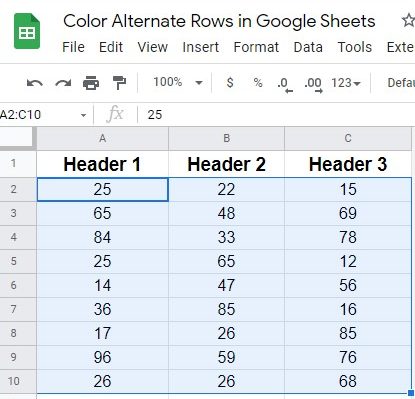Open the font dropdown
This screenshot has width=415, height=399.
(x=401, y=83)
